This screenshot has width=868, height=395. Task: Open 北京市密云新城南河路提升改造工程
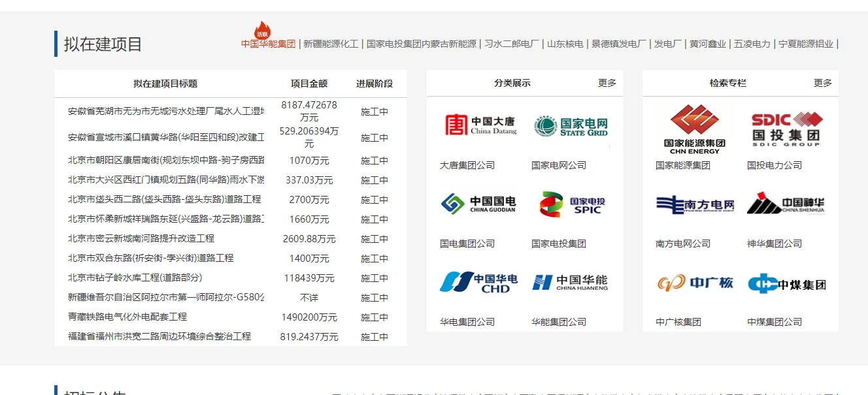click(x=141, y=239)
